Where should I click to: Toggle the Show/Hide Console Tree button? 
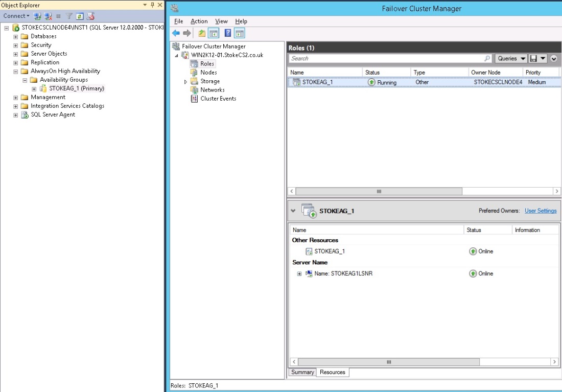click(x=214, y=33)
